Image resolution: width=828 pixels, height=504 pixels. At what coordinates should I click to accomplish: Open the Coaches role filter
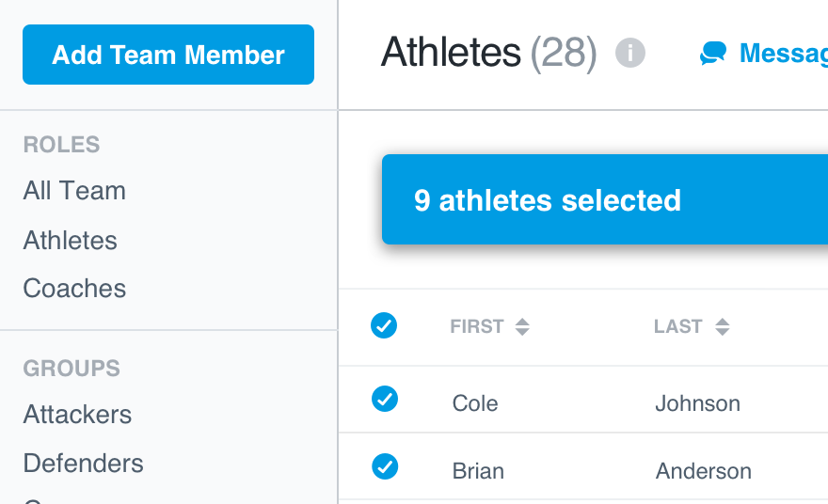tap(74, 288)
